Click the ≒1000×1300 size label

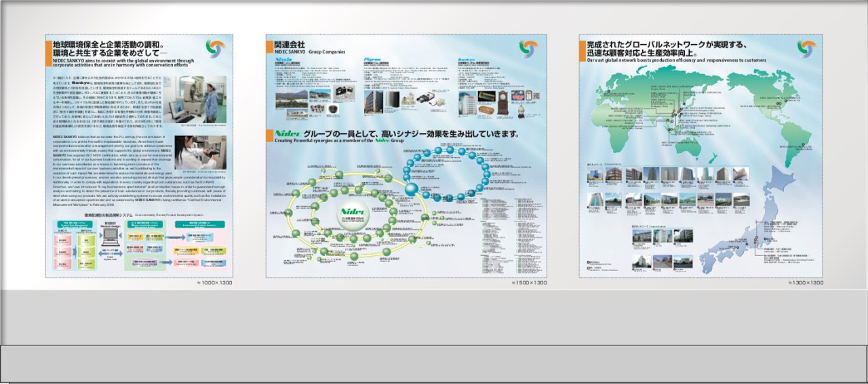click(x=215, y=282)
